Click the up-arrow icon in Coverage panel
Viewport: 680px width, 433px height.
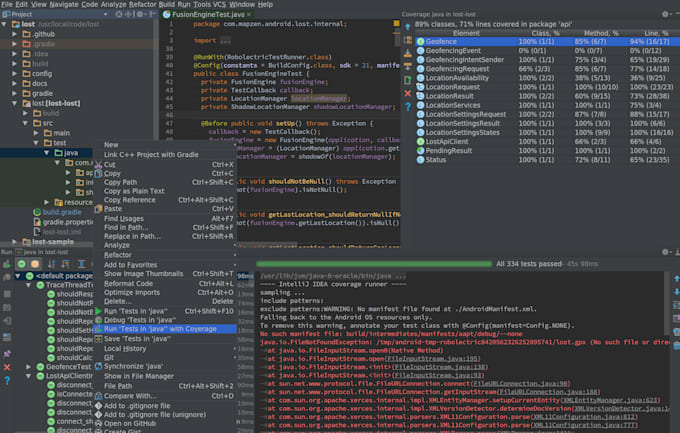coord(408,27)
